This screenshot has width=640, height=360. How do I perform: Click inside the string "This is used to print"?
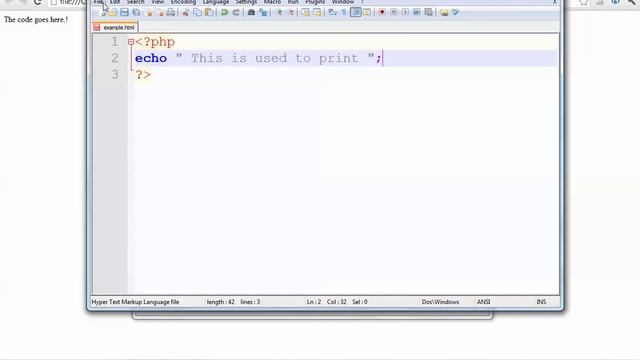pos(274,58)
